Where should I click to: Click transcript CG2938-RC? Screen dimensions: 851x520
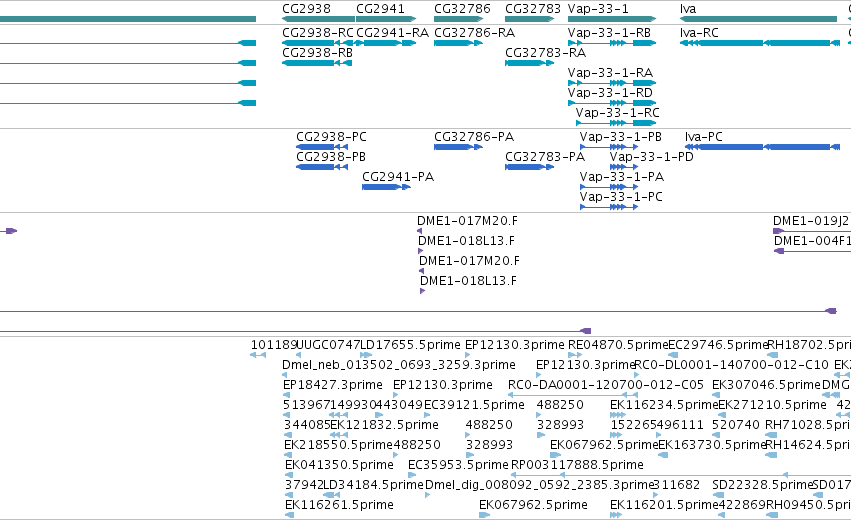pos(317,33)
